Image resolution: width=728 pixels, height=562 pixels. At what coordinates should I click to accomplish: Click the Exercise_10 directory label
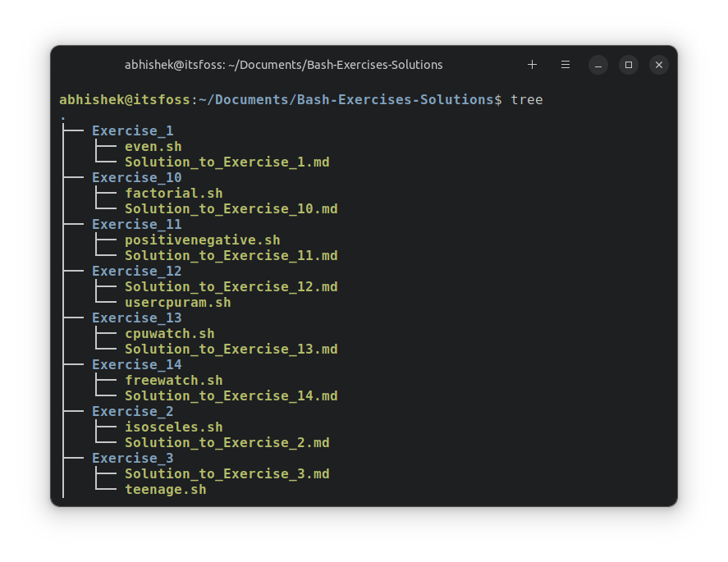pyautogui.click(x=136, y=177)
